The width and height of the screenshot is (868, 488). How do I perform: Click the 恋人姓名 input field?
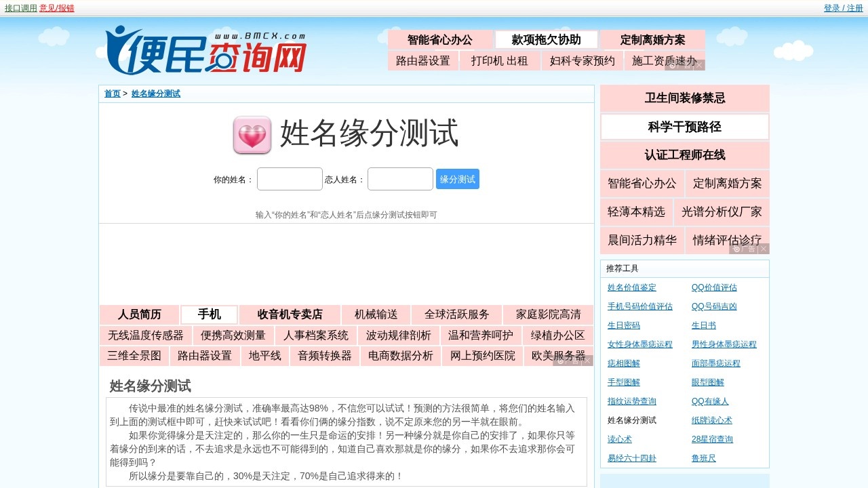click(x=400, y=178)
